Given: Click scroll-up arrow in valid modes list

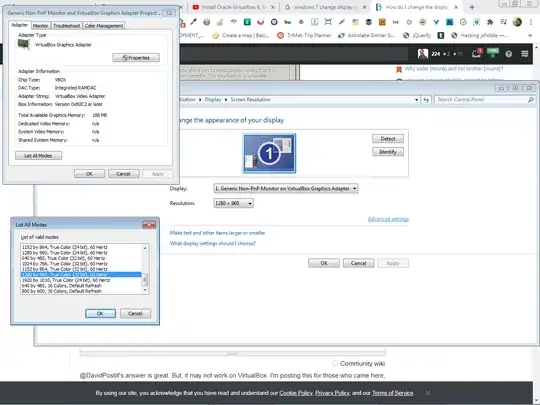Looking at the screenshot, I should [x=145, y=248].
